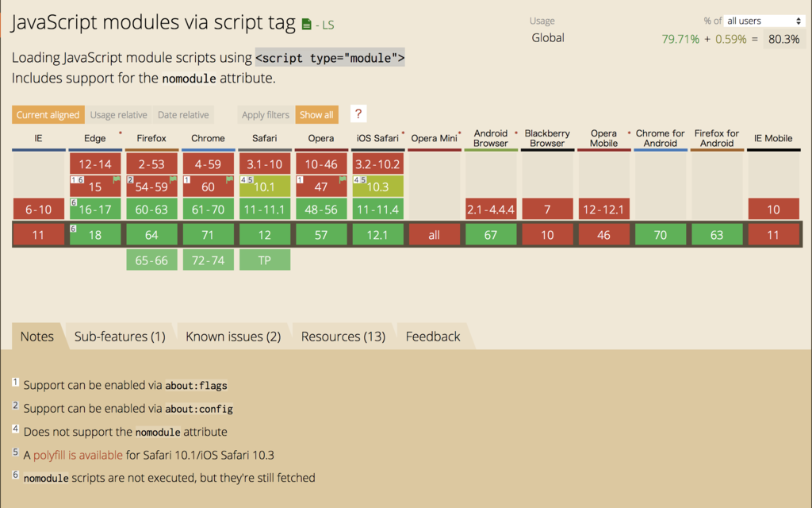Follow the "polyfill is available" link
Viewport: 812px width, 508px height.
tap(78, 455)
